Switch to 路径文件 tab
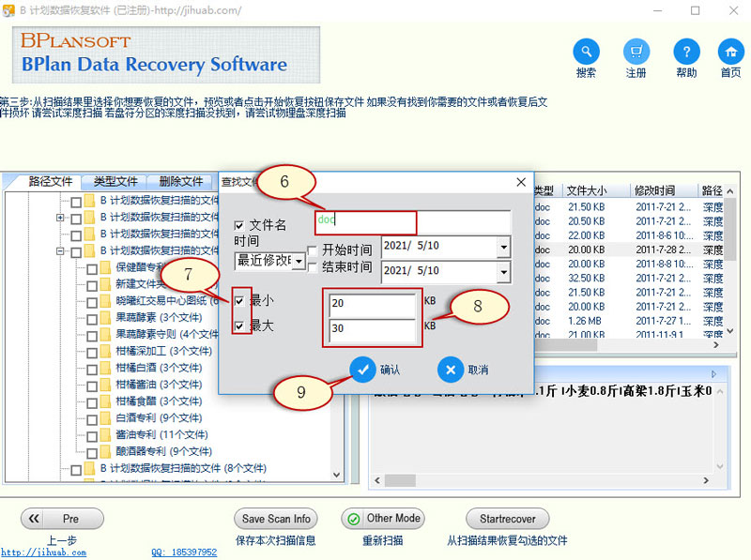Image resolution: width=751 pixels, height=560 pixels. (50, 181)
